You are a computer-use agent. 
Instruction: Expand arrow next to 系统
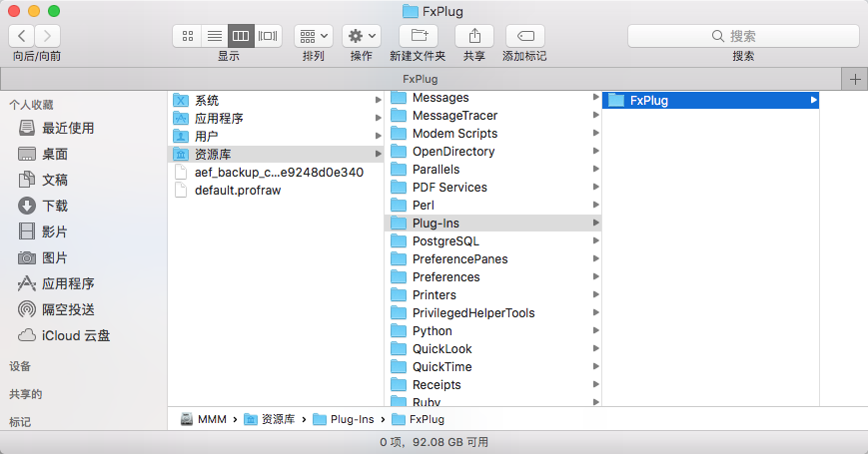(379, 100)
